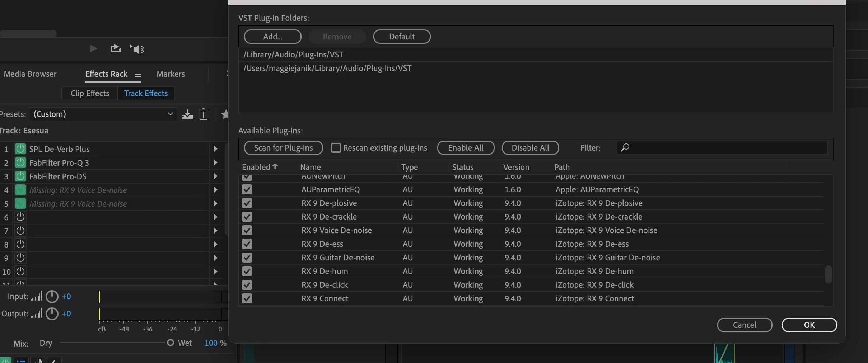The height and width of the screenshot is (363, 868).
Task: Select the Clip Effects tab
Action: [x=90, y=93]
